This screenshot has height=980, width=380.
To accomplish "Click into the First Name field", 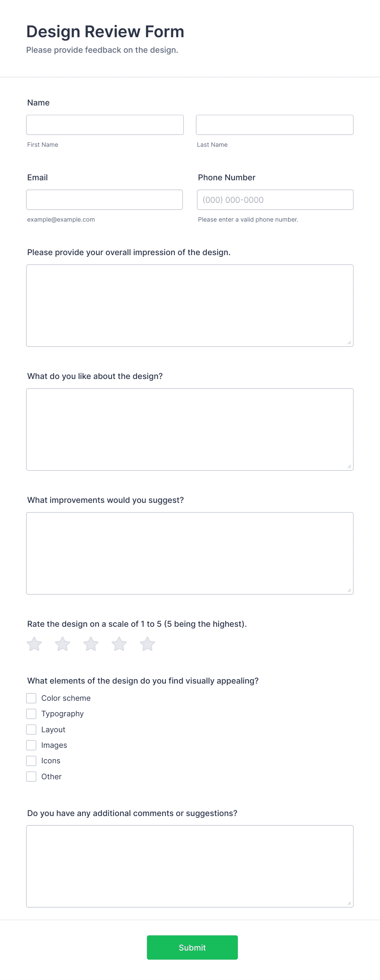I will coord(105,125).
